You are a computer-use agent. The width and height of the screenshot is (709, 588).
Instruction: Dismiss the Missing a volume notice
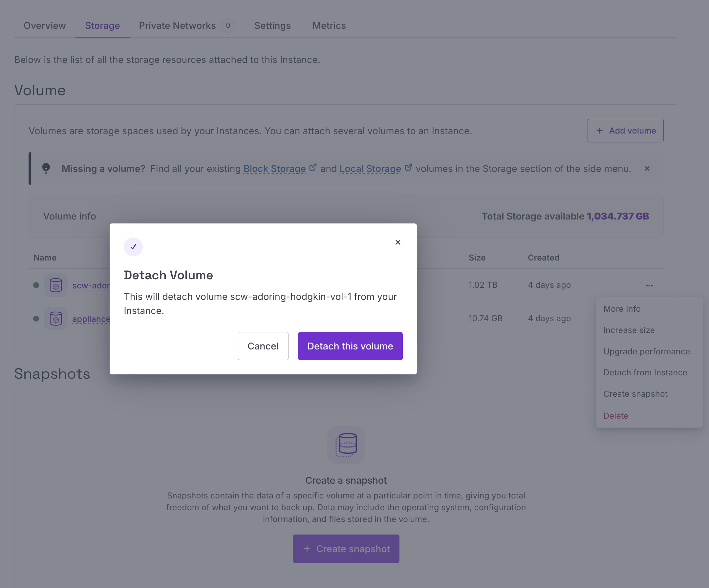tap(647, 168)
